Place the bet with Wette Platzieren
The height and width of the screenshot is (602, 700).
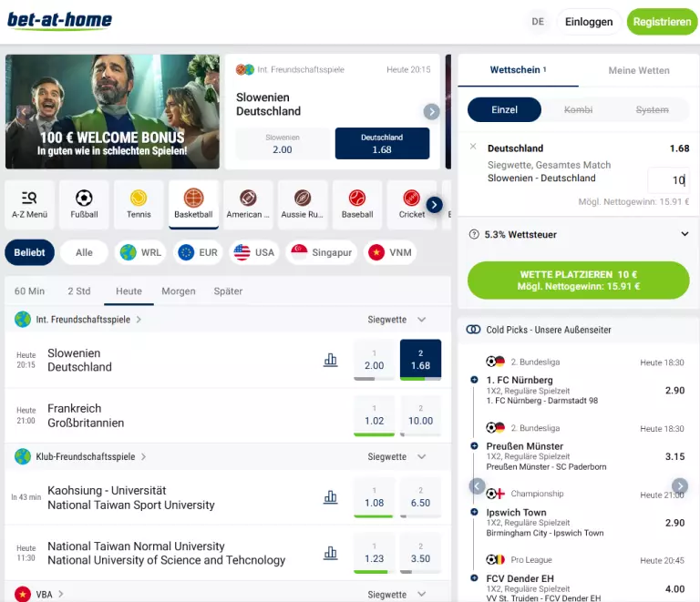point(579,280)
